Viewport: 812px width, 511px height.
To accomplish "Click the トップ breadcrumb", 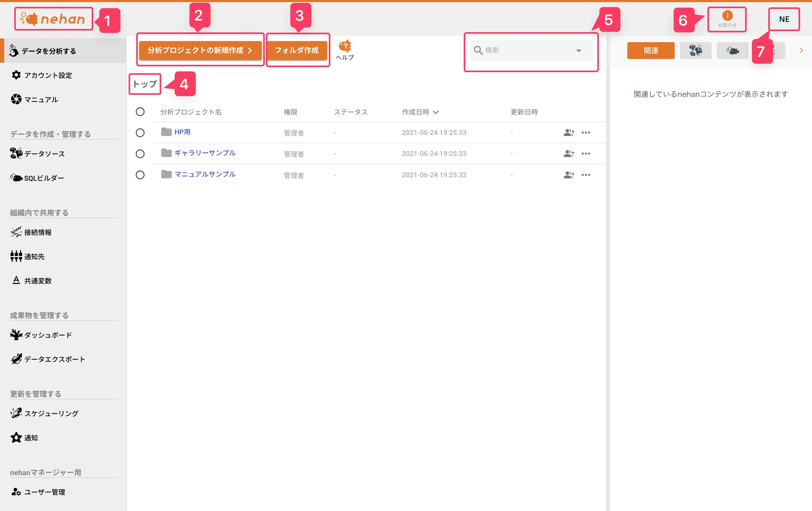I will click(145, 84).
